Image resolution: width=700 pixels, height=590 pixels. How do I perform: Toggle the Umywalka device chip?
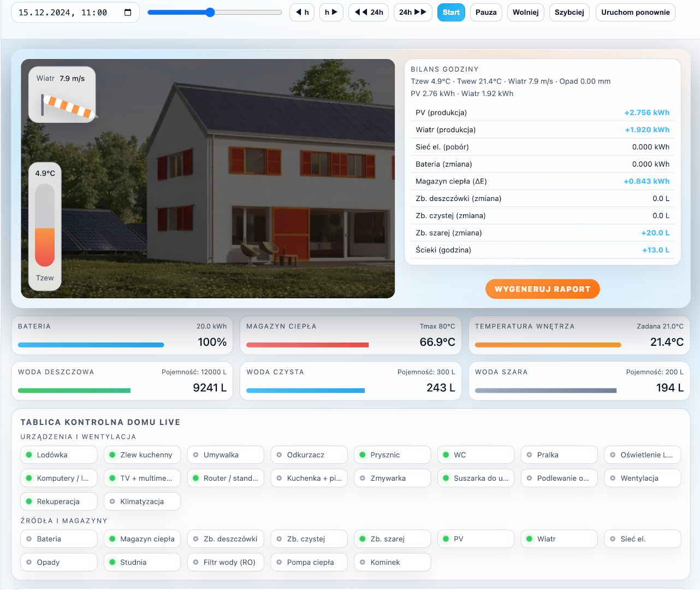coord(226,455)
